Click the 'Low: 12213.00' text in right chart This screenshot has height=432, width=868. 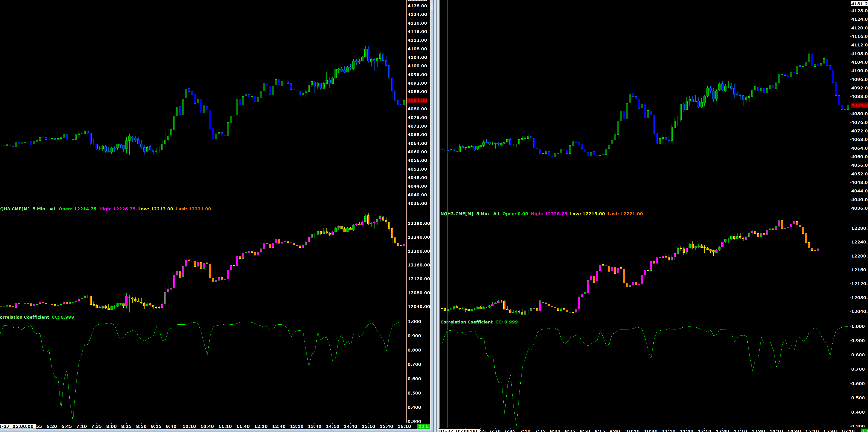tap(587, 214)
